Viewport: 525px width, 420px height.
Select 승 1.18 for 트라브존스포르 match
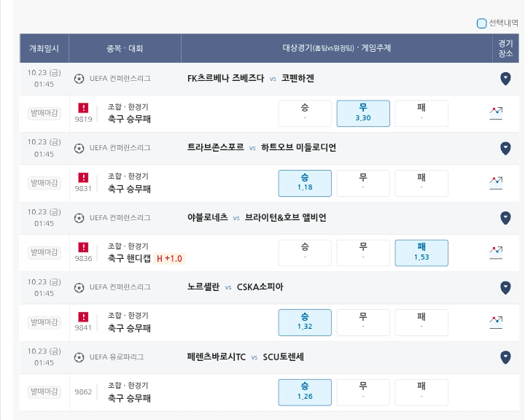(x=305, y=183)
